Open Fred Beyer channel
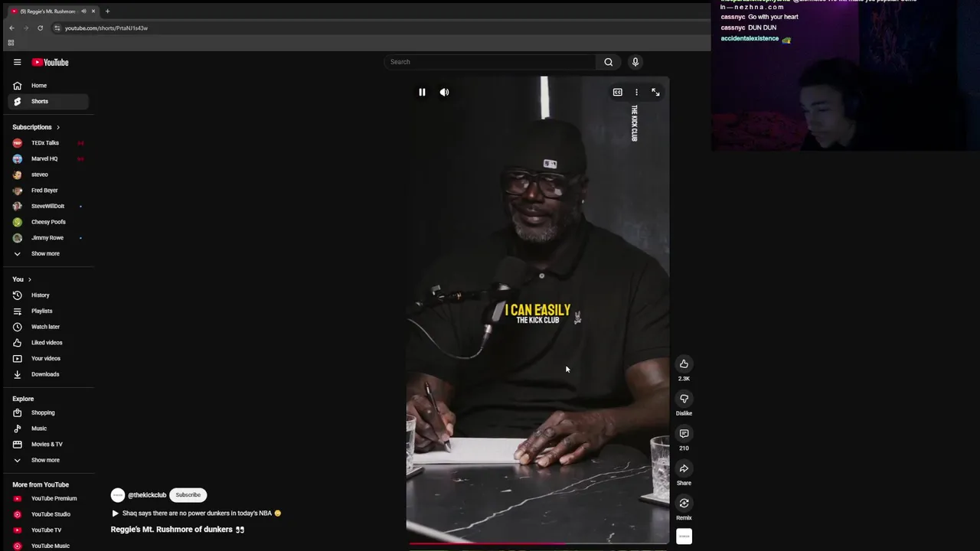This screenshot has height=551, width=980. click(x=48, y=191)
